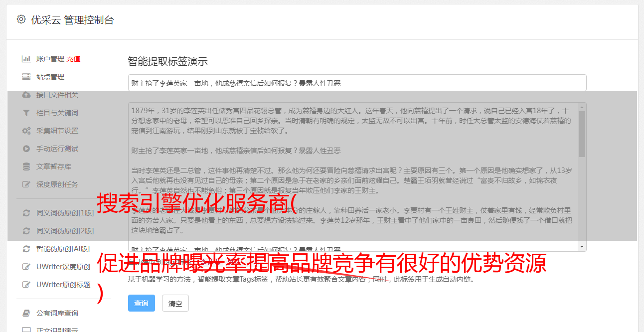Click the article text area scrollbar thumb
The image size is (644, 332).
pos(582,134)
